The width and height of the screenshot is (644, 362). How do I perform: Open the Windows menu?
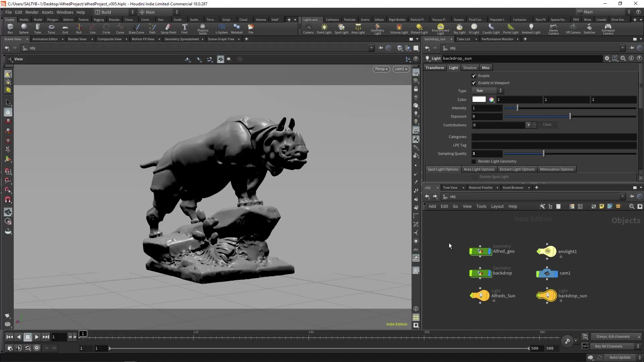(65, 12)
